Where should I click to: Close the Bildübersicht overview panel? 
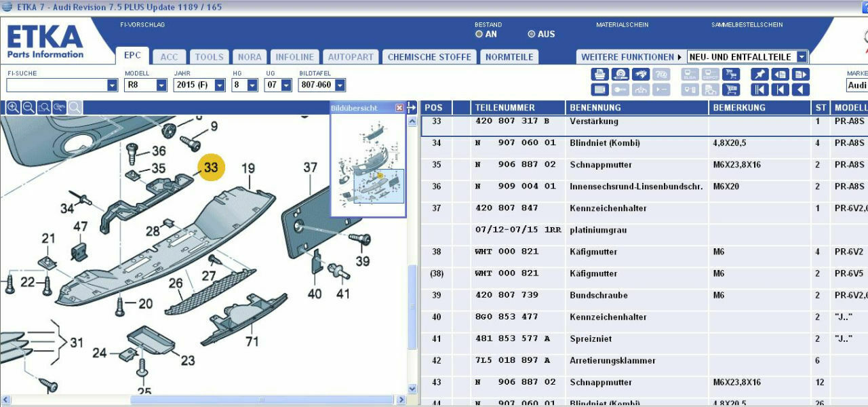click(399, 108)
